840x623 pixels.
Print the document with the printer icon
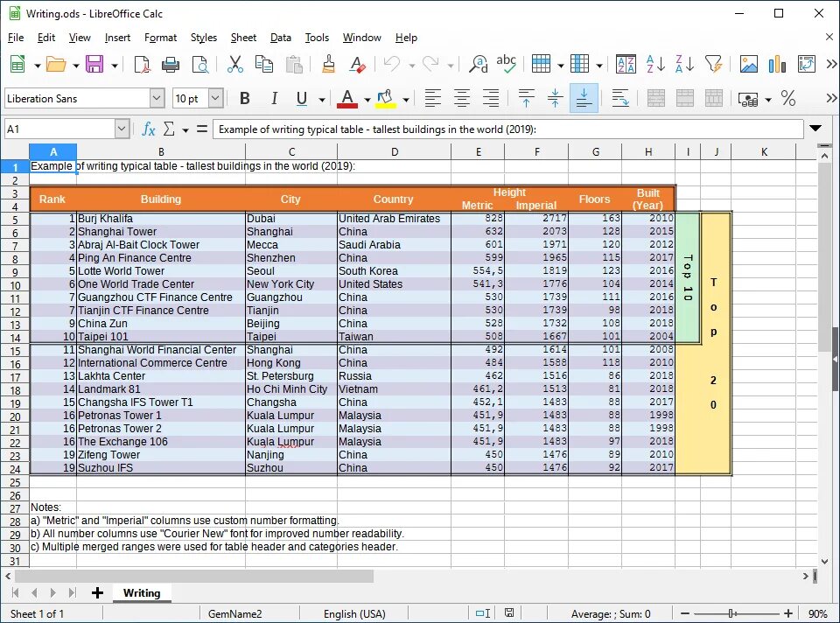[171, 65]
